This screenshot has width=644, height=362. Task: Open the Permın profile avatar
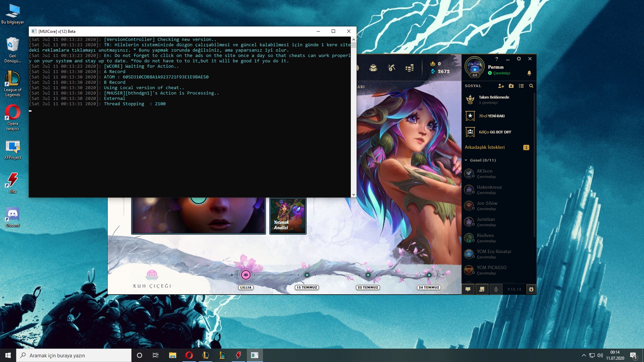pyautogui.click(x=474, y=67)
